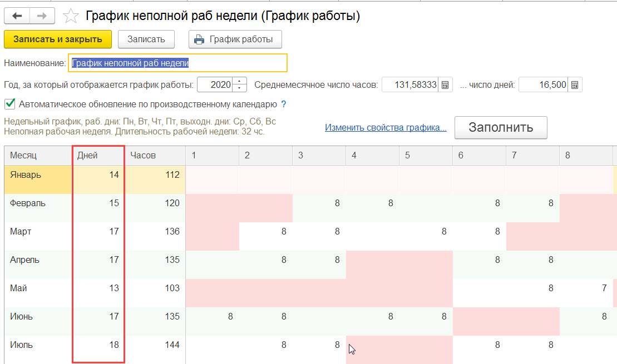The width and height of the screenshot is (617, 364).
Task: Click into the Наименование text field
Action: pos(177,63)
